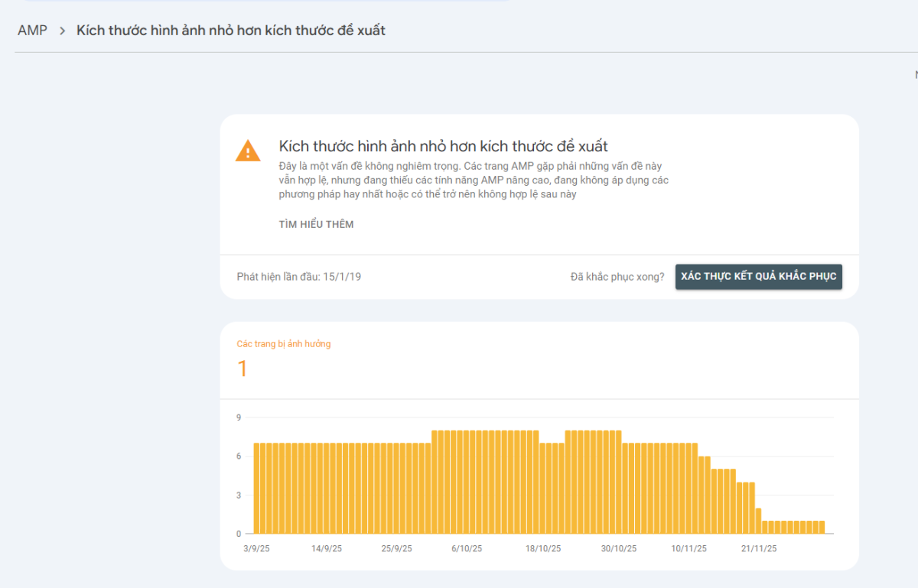
Task: Click the 9 value on the chart axis
Action: [238, 417]
